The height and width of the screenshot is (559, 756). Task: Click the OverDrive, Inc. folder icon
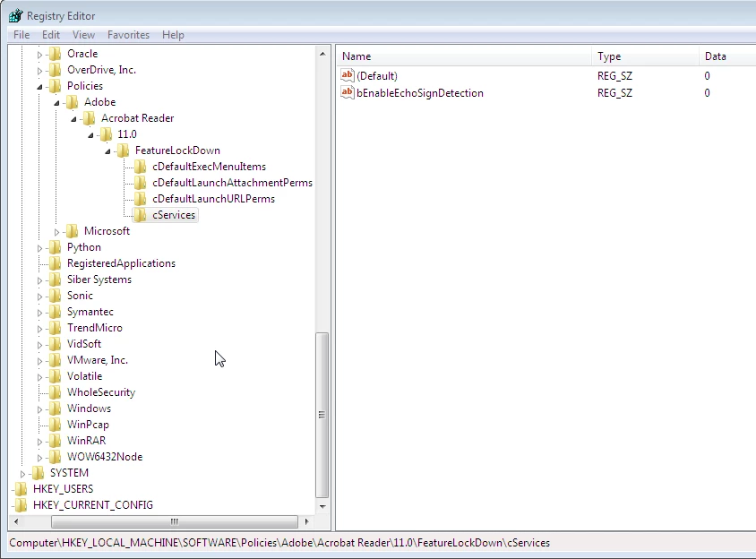(x=56, y=70)
